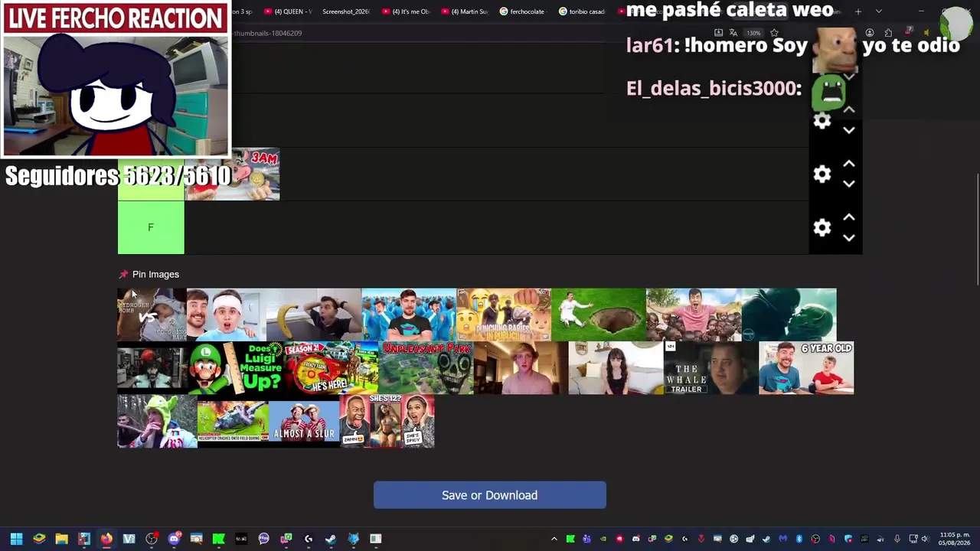The width and height of the screenshot is (980, 551).
Task: Open the taskbar clock showing 11:05 p. m.
Action: [x=955, y=539]
